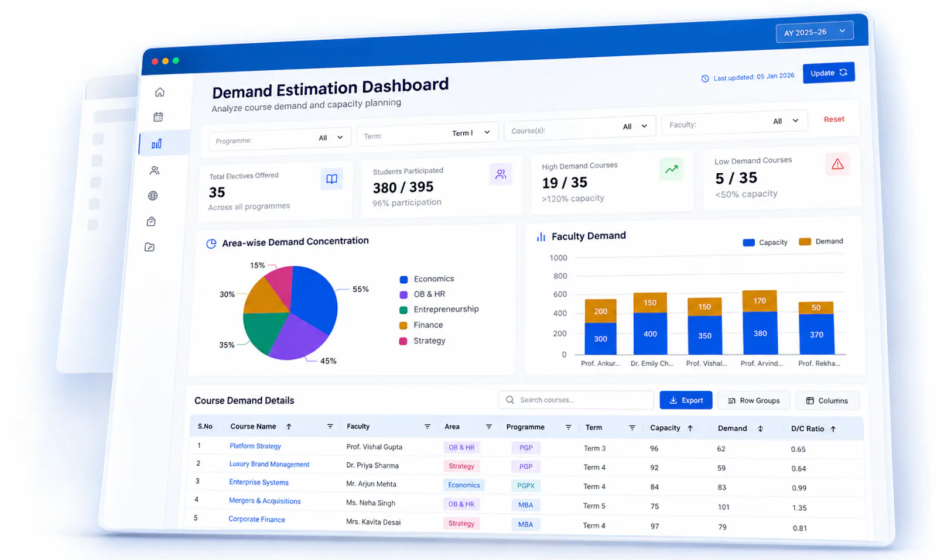This screenshot has width=937, height=560.
Task: Click the filter icon in Faculty column
Action: pos(427,427)
